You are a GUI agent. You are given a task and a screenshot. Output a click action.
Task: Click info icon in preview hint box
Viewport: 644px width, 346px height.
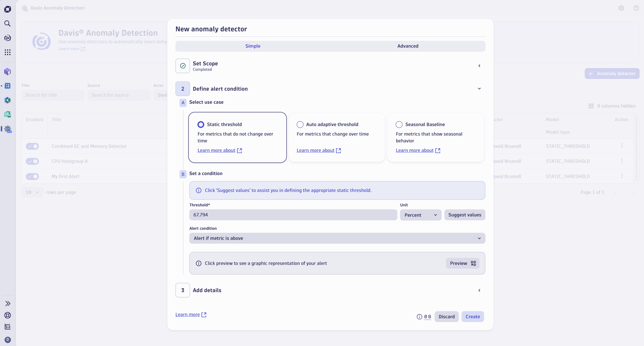pos(199,263)
